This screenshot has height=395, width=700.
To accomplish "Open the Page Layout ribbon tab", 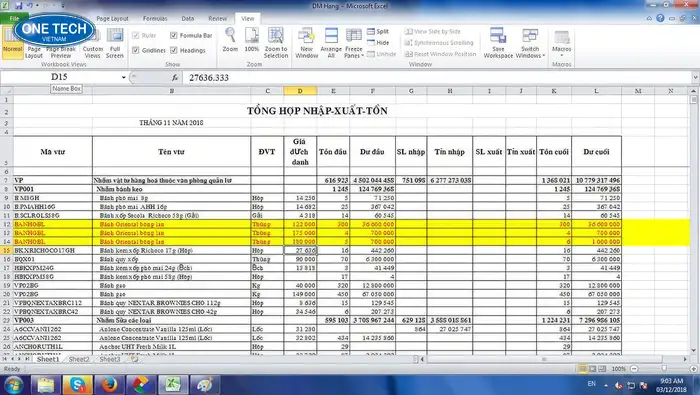I will (112, 18).
